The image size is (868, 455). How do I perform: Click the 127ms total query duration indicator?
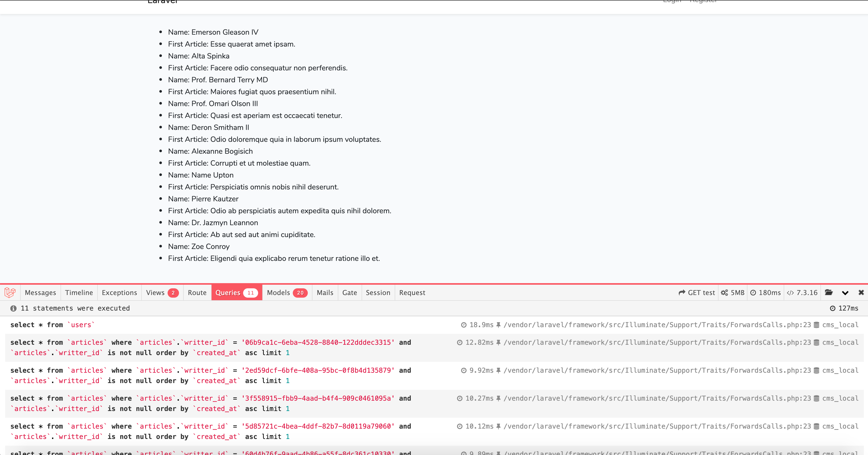pyautogui.click(x=844, y=308)
